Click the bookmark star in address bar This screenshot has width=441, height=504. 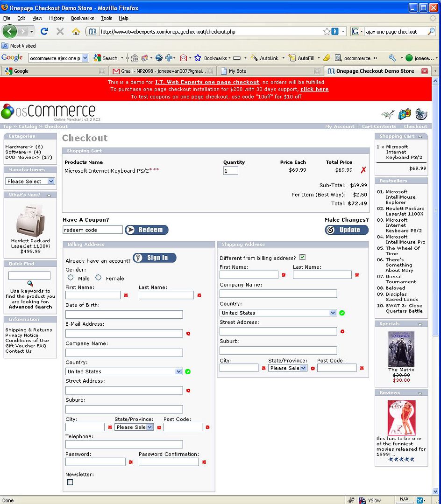click(327, 31)
